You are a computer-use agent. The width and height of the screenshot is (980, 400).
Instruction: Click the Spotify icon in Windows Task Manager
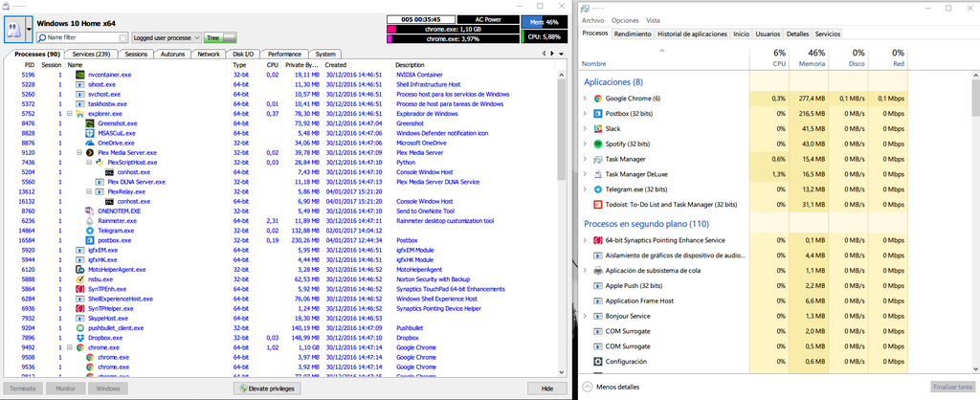point(598,144)
